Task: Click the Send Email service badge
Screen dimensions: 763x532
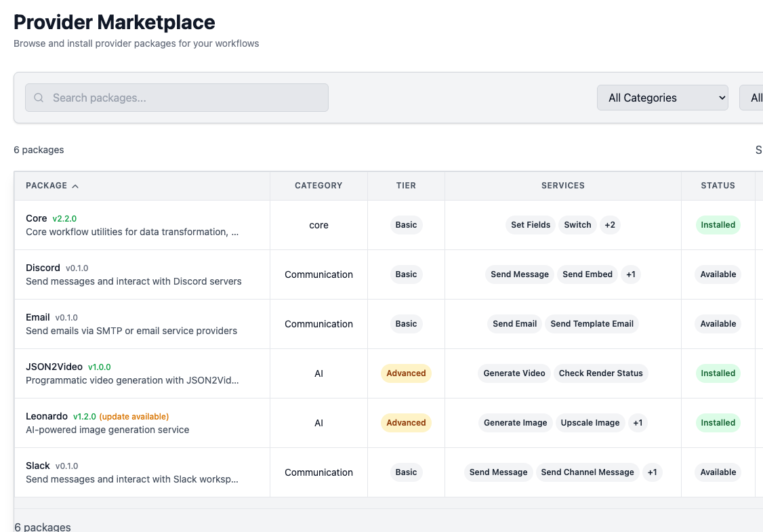Action: click(x=514, y=323)
